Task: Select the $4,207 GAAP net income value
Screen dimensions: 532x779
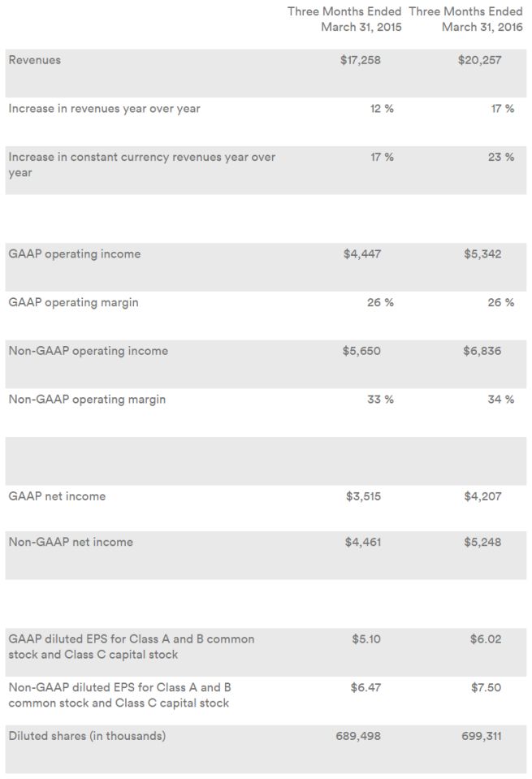Action: [482, 496]
